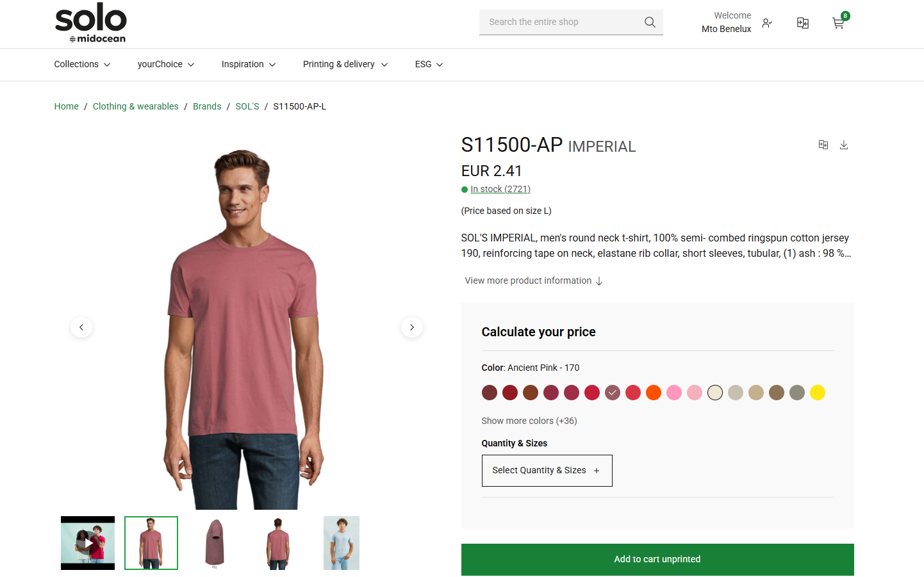This screenshot has width=924, height=577.
Task: Download product data via download icon
Action: tap(844, 145)
